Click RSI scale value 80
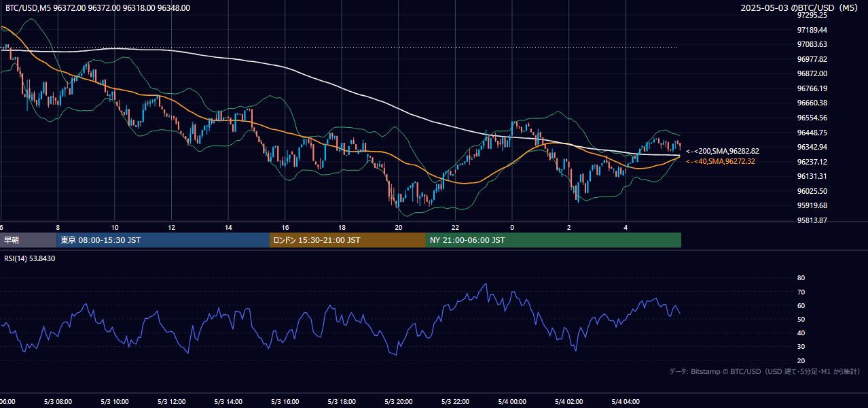 click(801, 278)
